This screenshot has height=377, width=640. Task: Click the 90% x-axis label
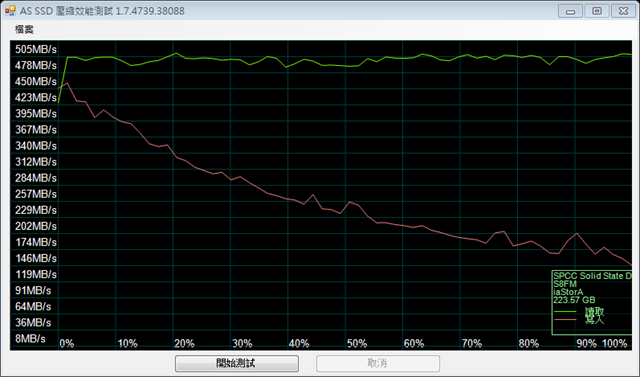click(587, 344)
